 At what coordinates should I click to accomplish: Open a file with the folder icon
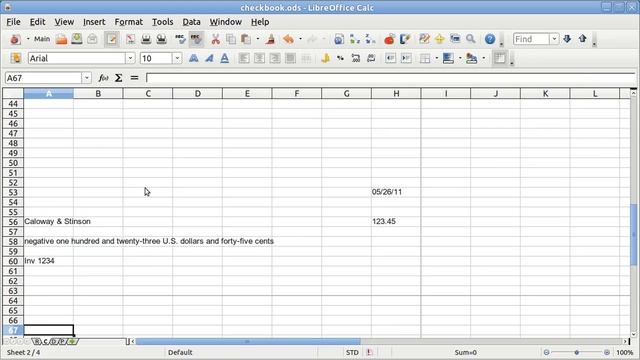coord(61,39)
